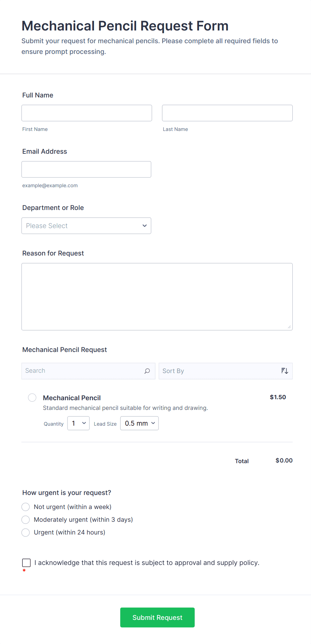Click into the Last Name field

click(x=227, y=113)
